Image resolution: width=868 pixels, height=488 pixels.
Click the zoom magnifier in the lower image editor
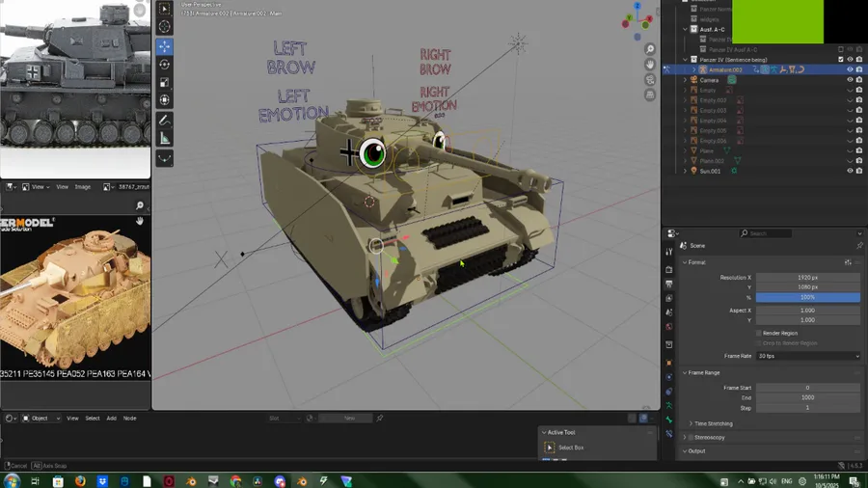(140, 205)
